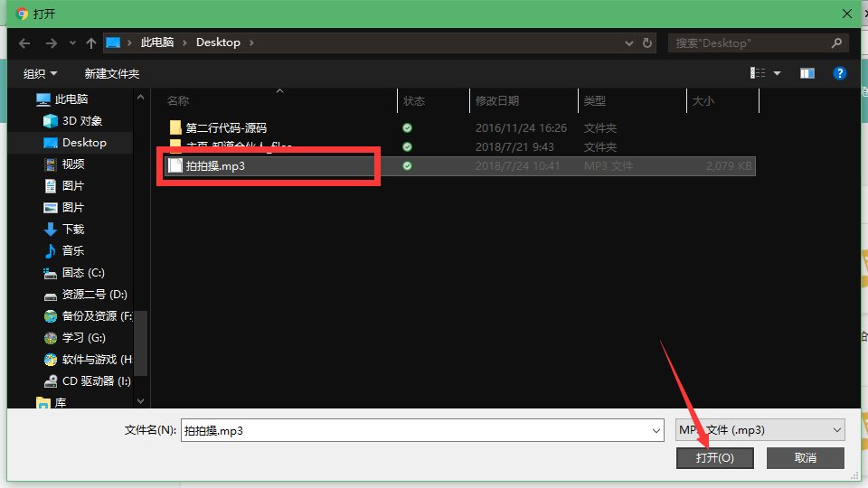Click the Up one level arrow

click(91, 42)
